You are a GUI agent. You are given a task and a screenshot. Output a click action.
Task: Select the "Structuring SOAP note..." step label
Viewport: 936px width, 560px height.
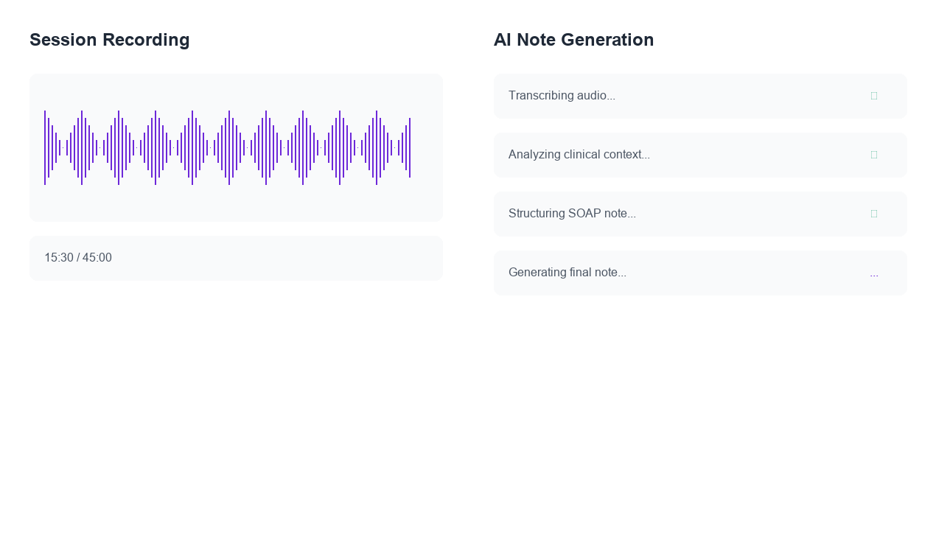[x=572, y=214]
